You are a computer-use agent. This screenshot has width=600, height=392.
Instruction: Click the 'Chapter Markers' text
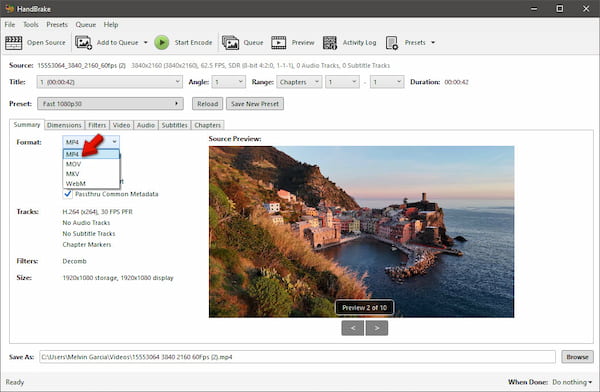pyautogui.click(x=87, y=244)
